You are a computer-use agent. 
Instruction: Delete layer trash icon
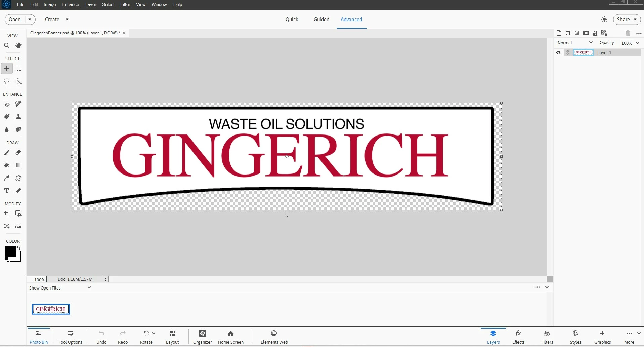(628, 33)
